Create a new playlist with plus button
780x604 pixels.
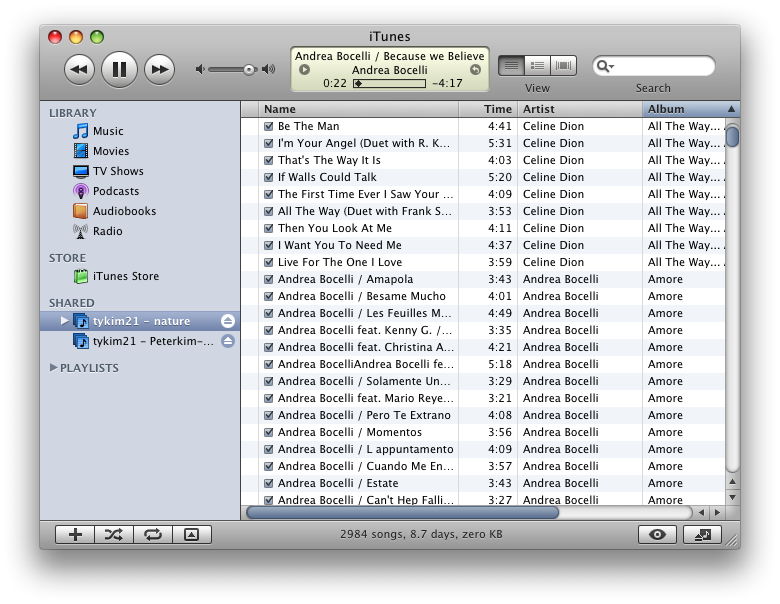(x=75, y=535)
